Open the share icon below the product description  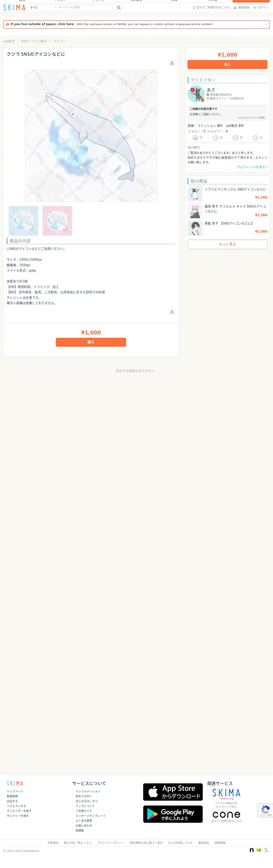[172, 312]
